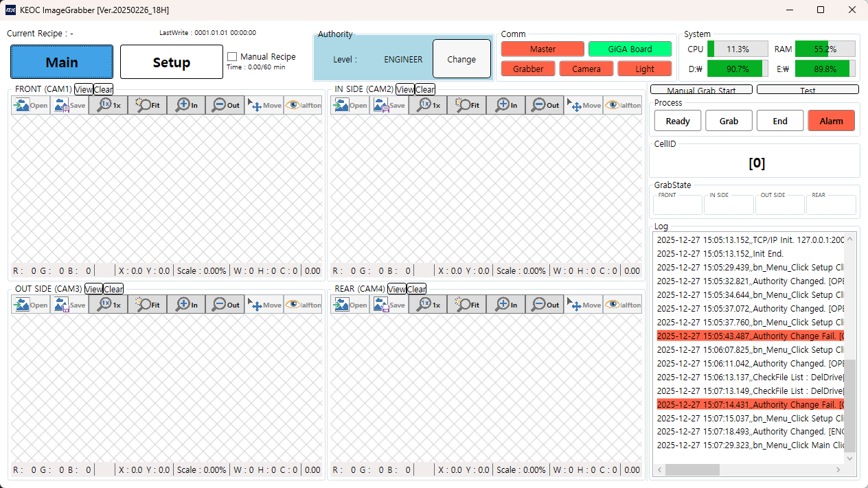Click the log horizontal scrollbar right arrow
The image size is (868, 488).
click(x=838, y=470)
